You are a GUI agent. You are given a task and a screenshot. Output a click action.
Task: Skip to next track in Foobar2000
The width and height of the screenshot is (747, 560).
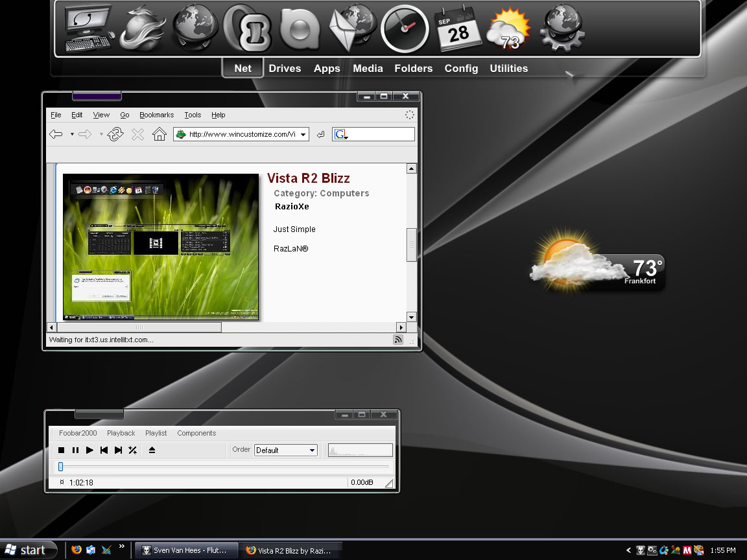(x=118, y=450)
